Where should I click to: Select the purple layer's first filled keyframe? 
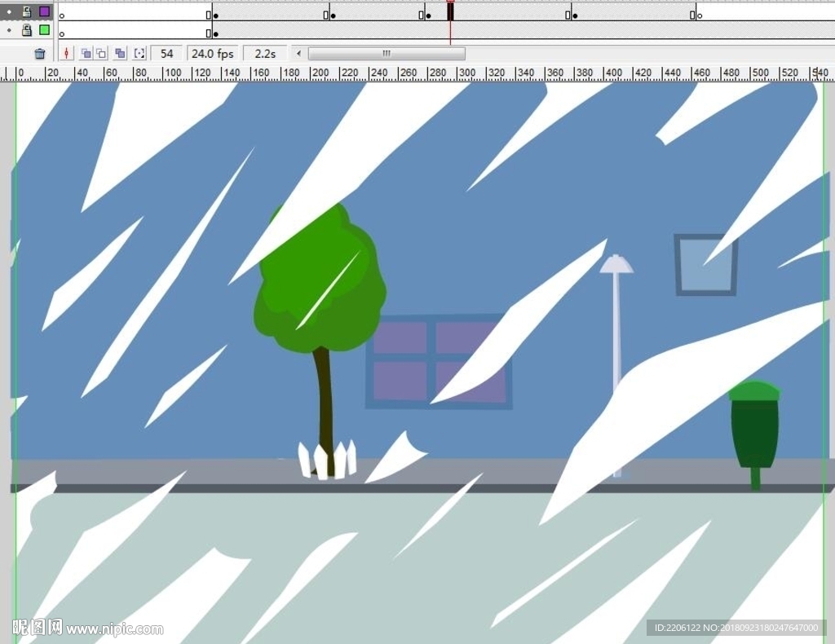(215, 15)
